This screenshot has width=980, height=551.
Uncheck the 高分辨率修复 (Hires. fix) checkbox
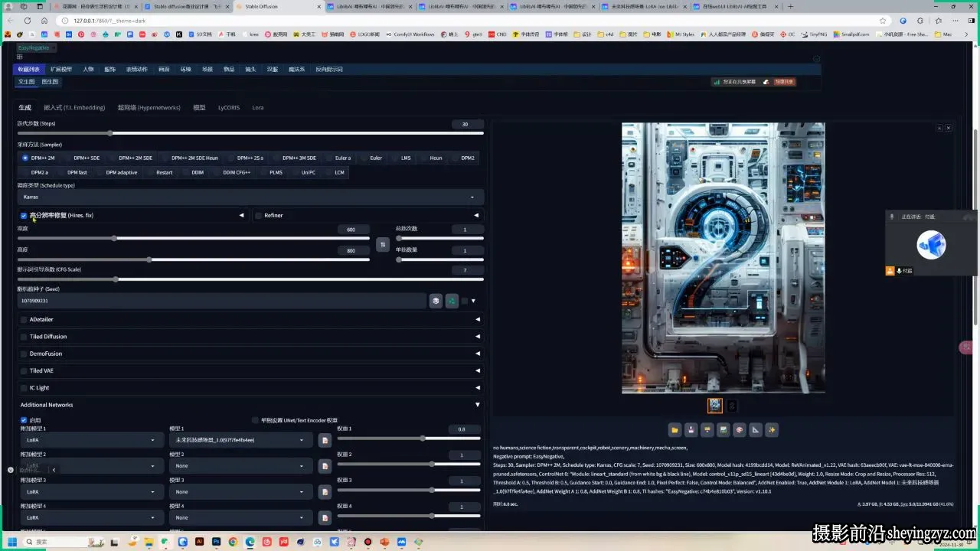coord(24,216)
